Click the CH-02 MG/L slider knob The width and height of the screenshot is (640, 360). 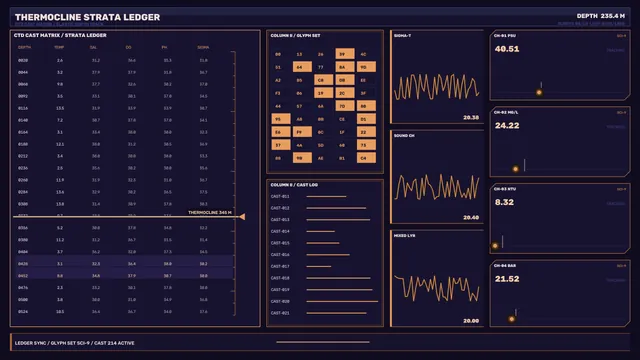tap(516, 169)
